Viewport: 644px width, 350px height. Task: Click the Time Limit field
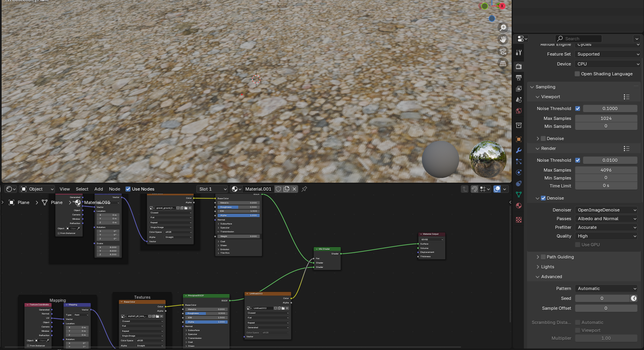pos(606,186)
